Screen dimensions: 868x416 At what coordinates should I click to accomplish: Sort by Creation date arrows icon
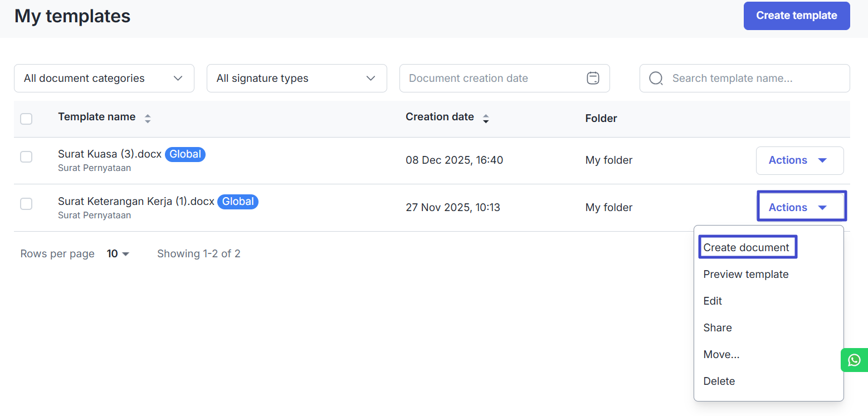(x=486, y=118)
